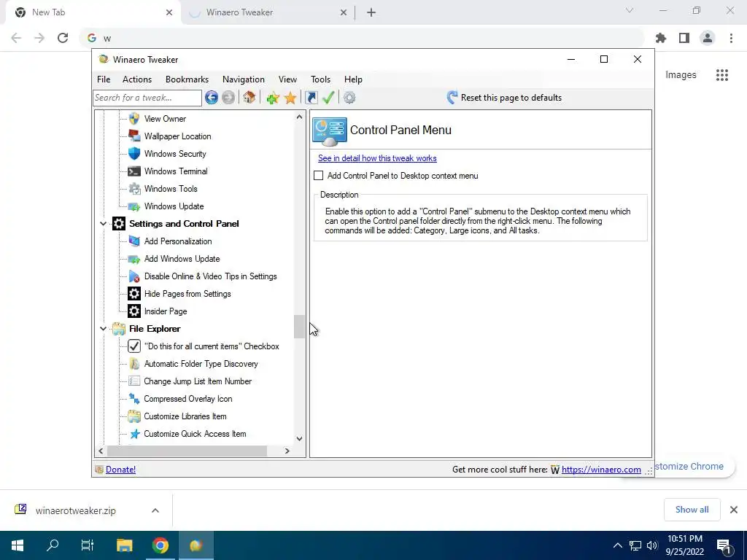Screen dimensions: 747x560
Task: Click the tree horizontal scrollbar thumb
Action: pos(187,451)
